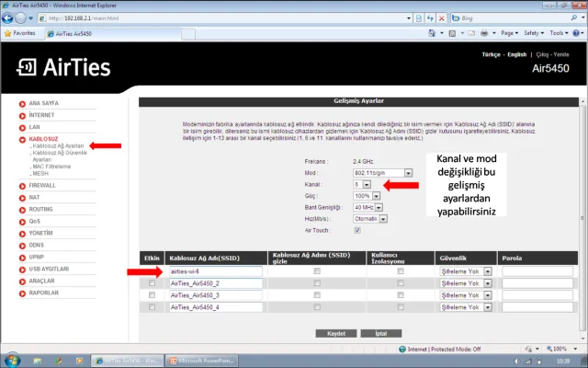Open Favorites star button

(x=19, y=33)
